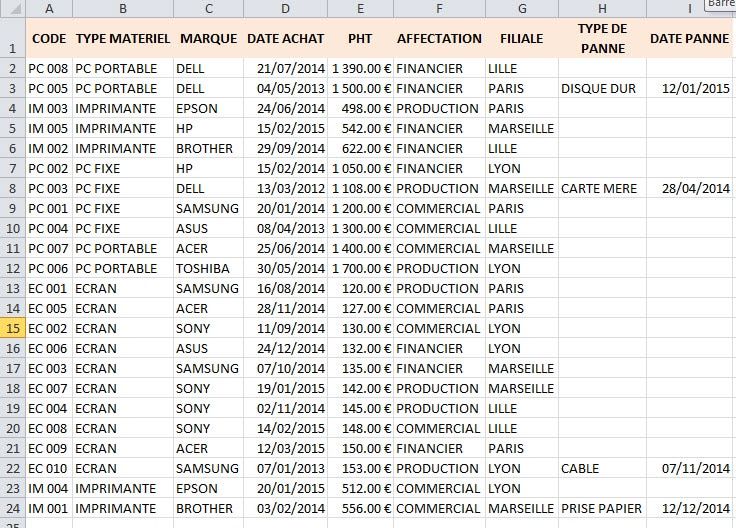Select date panne cell 07/11/2014

tap(689, 468)
